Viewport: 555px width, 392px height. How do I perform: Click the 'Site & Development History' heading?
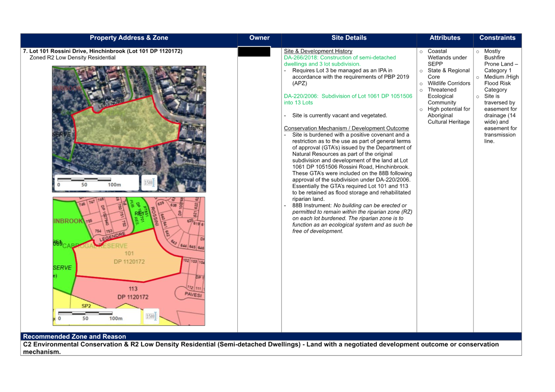coord(318,51)
